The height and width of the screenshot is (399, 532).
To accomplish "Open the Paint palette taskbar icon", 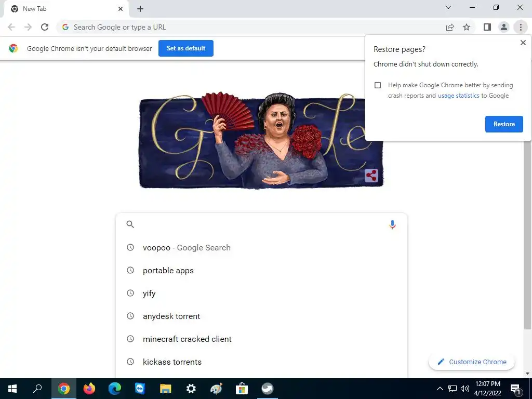I will click(x=216, y=389).
